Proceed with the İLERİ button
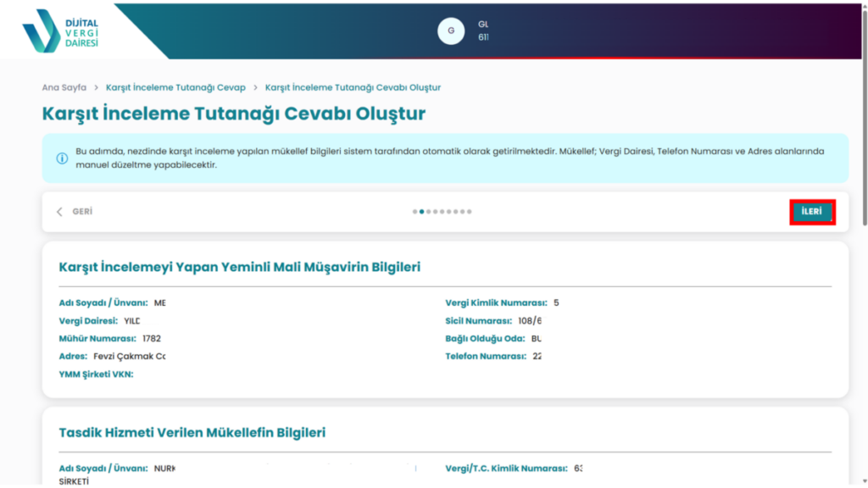Viewport: 868px width, 488px height. [811, 212]
